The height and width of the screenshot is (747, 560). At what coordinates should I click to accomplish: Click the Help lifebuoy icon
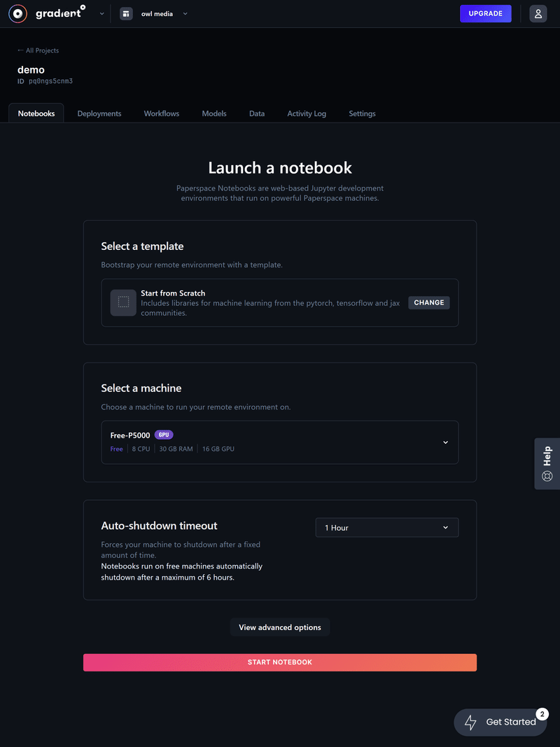pyautogui.click(x=547, y=476)
